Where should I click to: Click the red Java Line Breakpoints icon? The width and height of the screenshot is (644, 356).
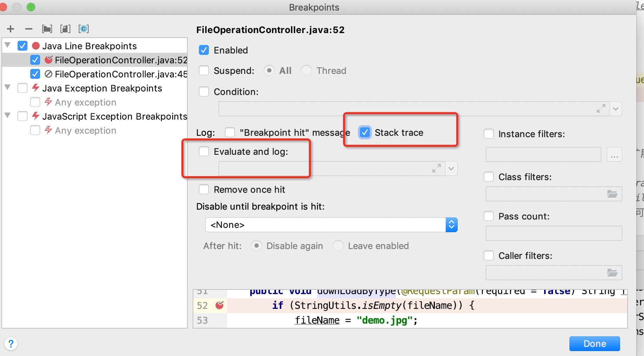pyautogui.click(x=36, y=46)
